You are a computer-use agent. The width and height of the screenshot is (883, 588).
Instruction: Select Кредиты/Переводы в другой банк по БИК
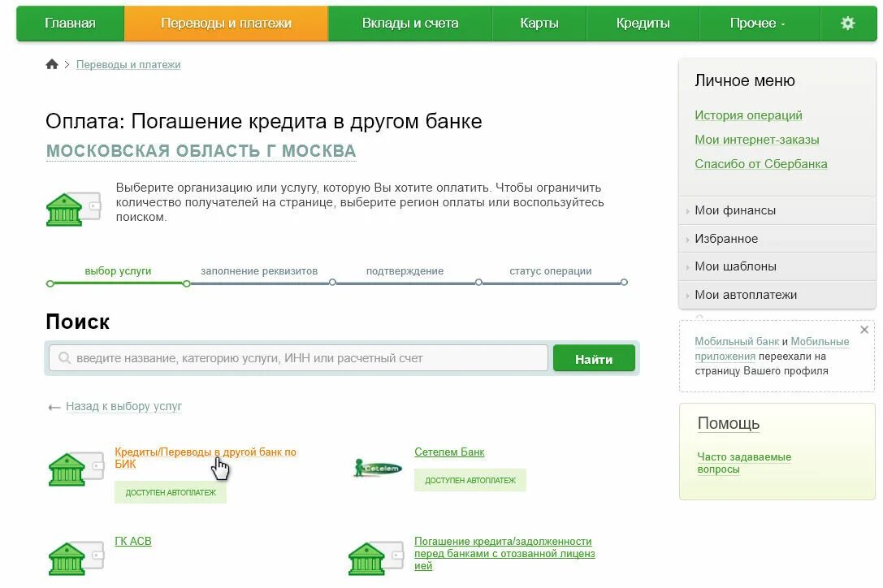[x=206, y=458]
